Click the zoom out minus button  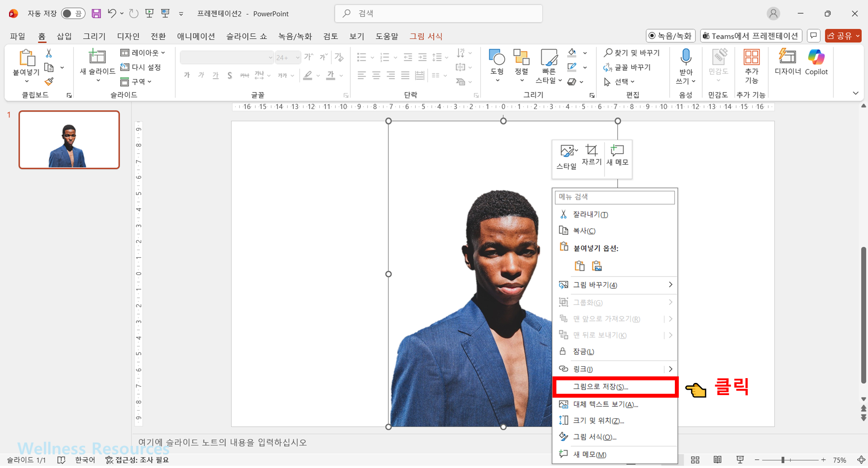(757, 460)
